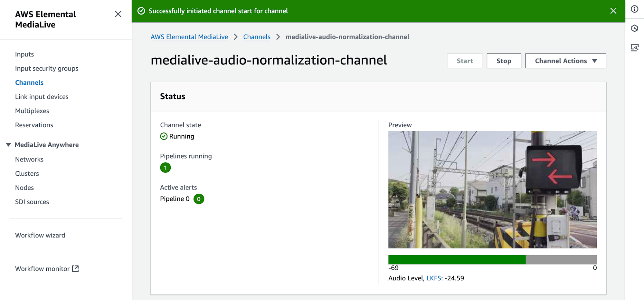The image size is (644, 300).
Task: Open the info panel icon
Action: click(634, 9)
